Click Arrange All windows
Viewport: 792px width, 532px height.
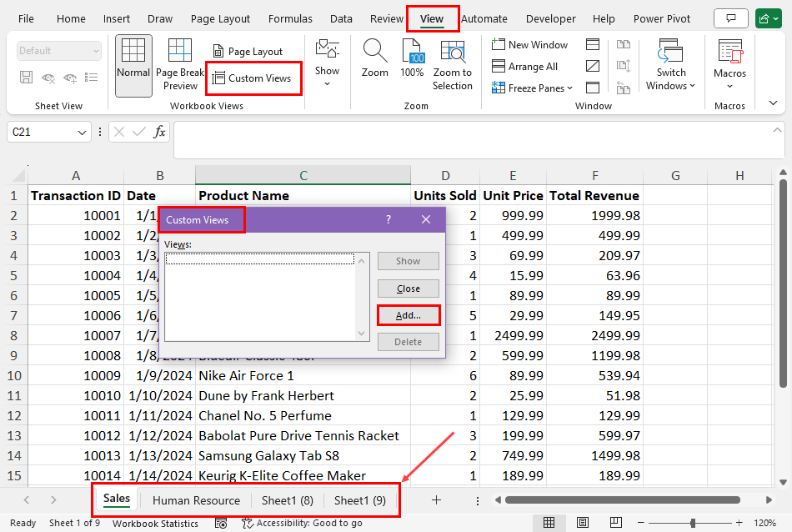(x=524, y=67)
